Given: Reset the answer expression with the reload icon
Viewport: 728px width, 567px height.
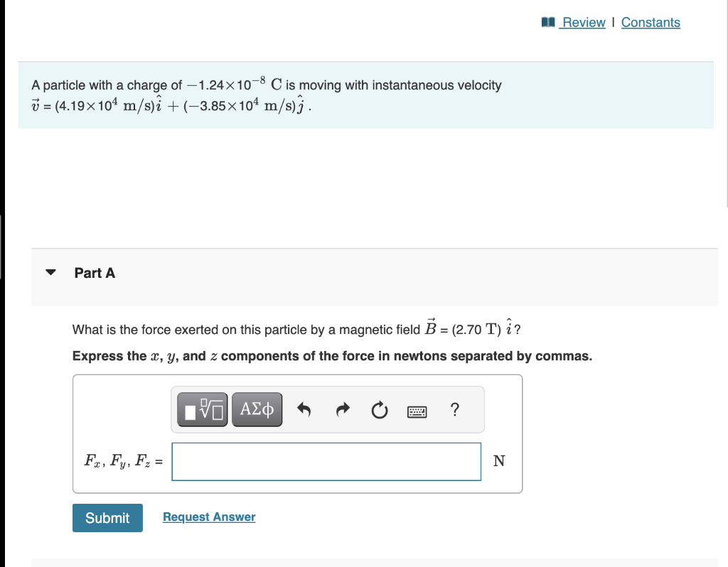Looking at the screenshot, I should (x=379, y=409).
